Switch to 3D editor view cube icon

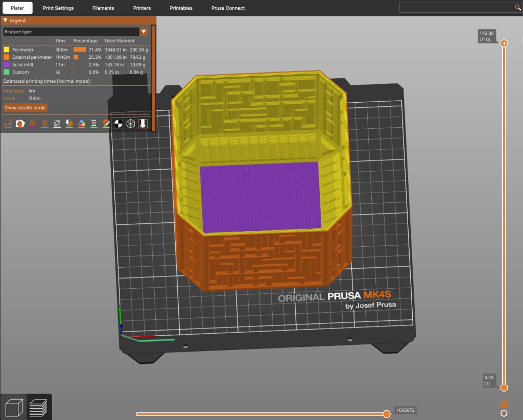(13, 408)
